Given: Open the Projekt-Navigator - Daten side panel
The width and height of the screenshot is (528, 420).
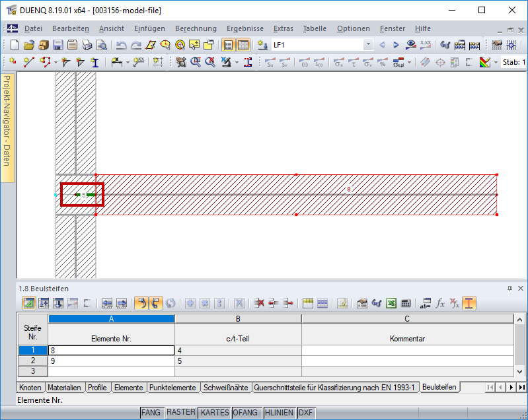Looking at the screenshot, I should [x=7, y=127].
